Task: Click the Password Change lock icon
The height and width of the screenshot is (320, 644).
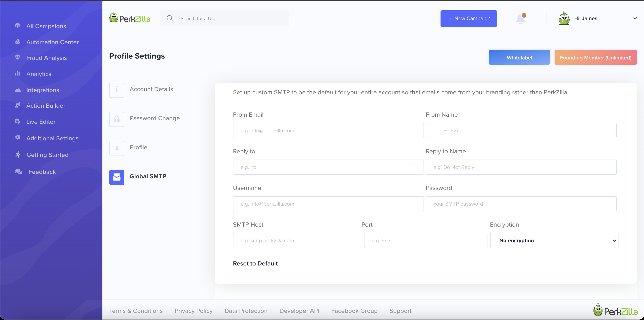Action: click(117, 119)
